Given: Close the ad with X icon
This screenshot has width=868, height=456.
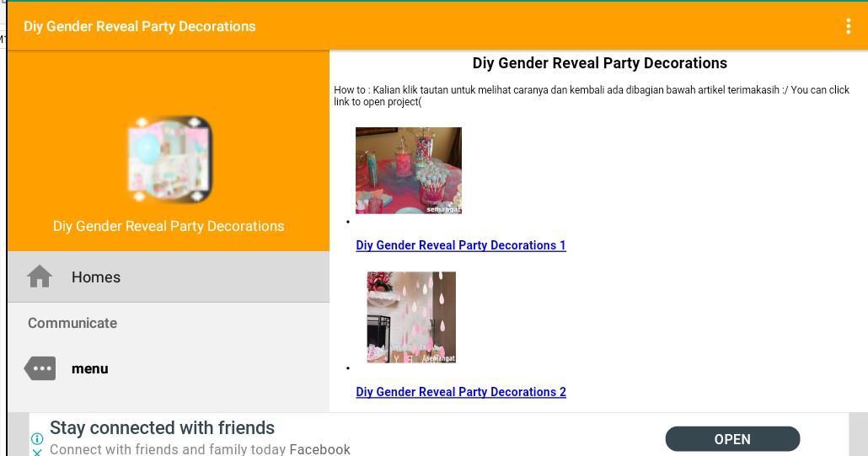Looking at the screenshot, I should pyautogui.click(x=37, y=452).
